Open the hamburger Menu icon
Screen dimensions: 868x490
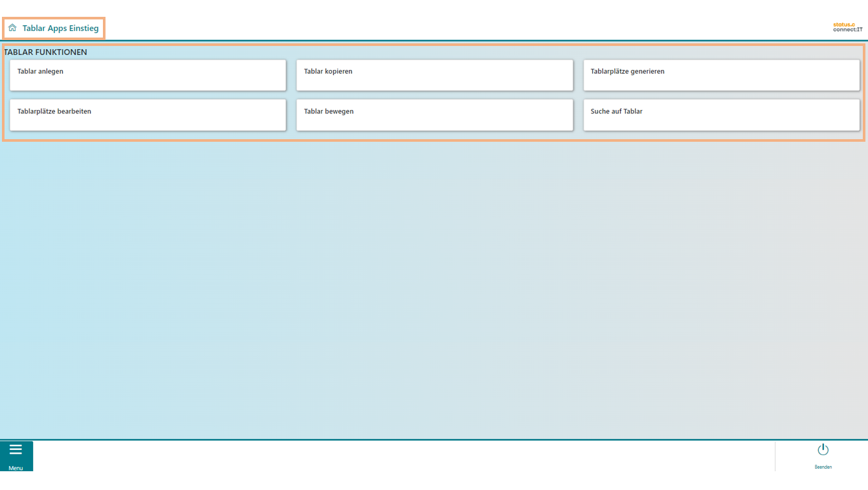point(16,450)
